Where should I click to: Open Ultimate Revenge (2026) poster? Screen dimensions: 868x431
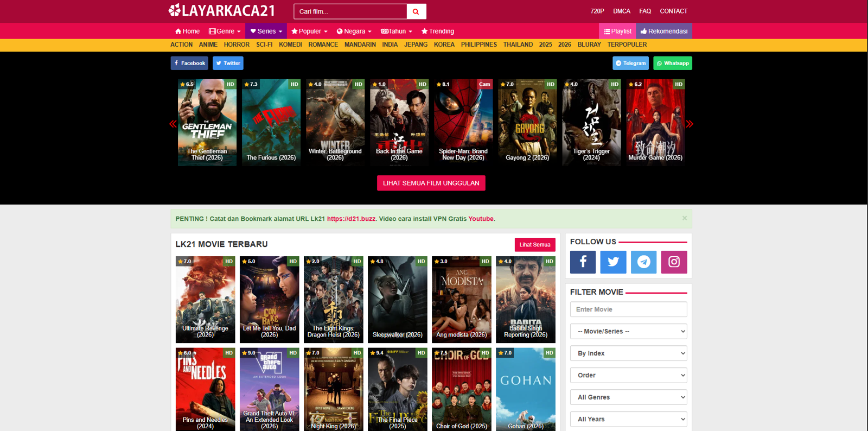pyautogui.click(x=206, y=300)
